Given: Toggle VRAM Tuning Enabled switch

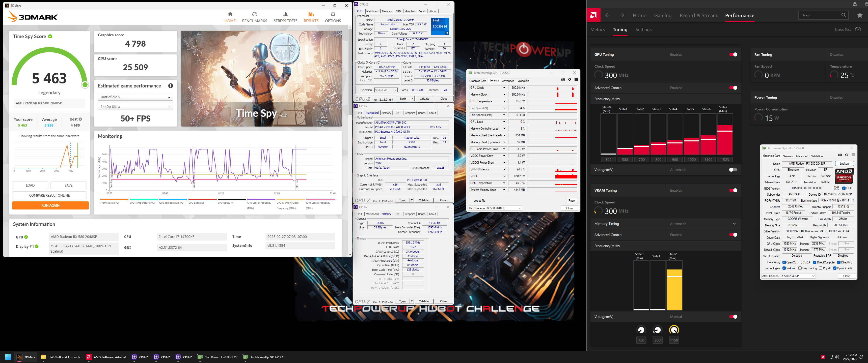Looking at the screenshot, I should (x=733, y=190).
